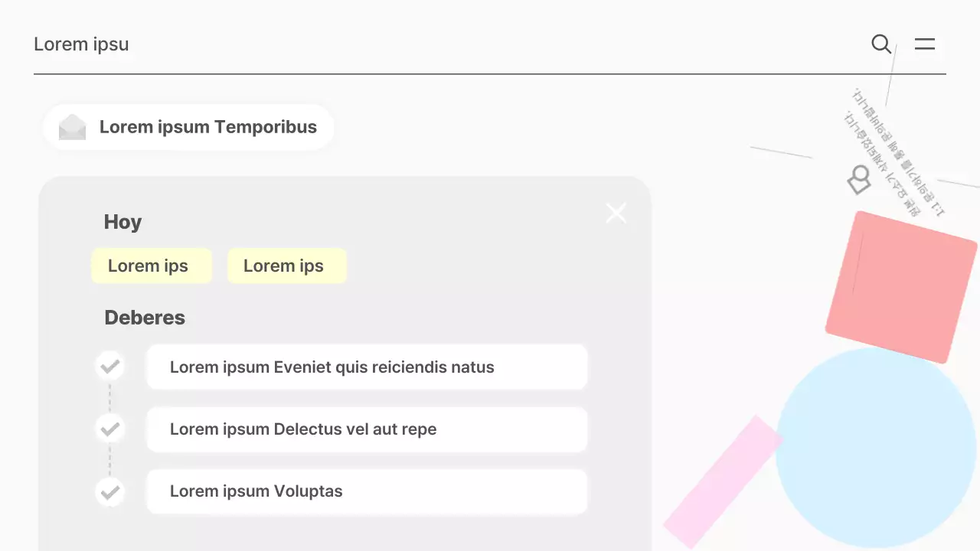Close the Hoy panel with the X
This screenshot has width=980, height=551.
[x=616, y=214]
